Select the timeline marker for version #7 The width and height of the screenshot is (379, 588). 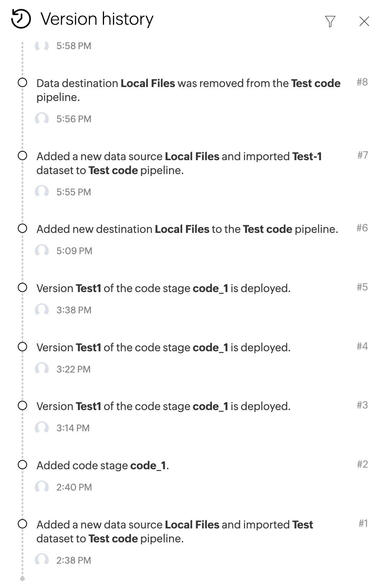tap(22, 156)
